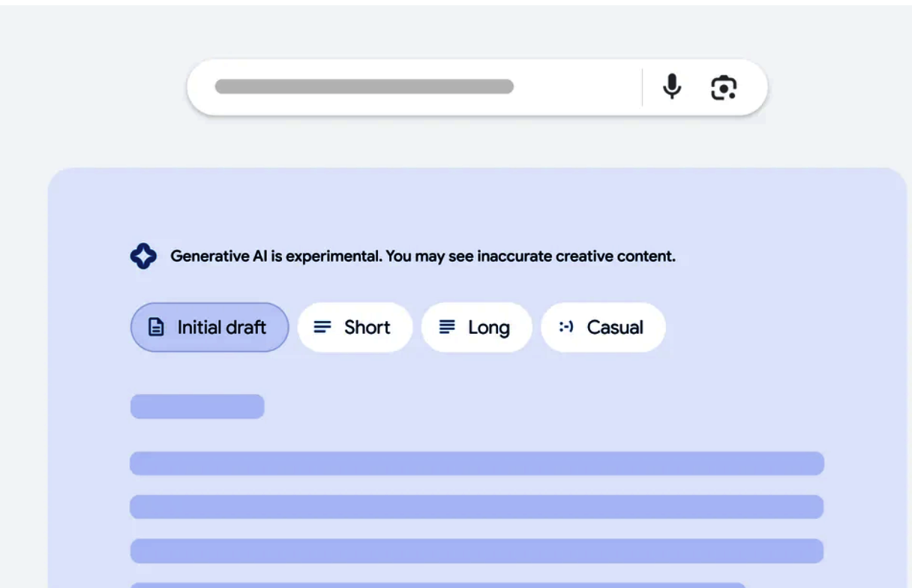Select the "Initial draft" text label
Viewport: 912px width, 588px height.
coord(222,328)
